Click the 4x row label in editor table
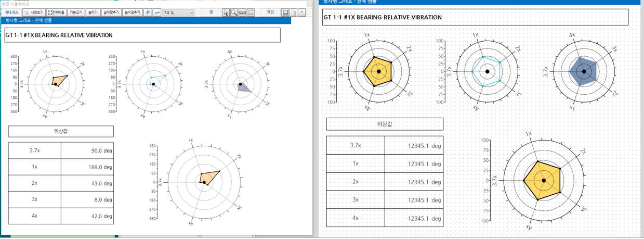The height and width of the screenshot is (239, 644). coord(356,218)
